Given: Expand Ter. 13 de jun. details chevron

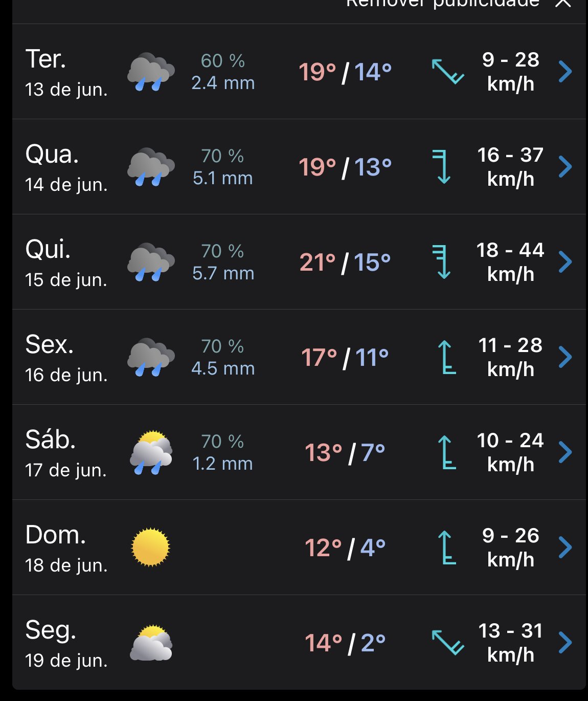Looking at the screenshot, I should pyautogui.click(x=565, y=72).
